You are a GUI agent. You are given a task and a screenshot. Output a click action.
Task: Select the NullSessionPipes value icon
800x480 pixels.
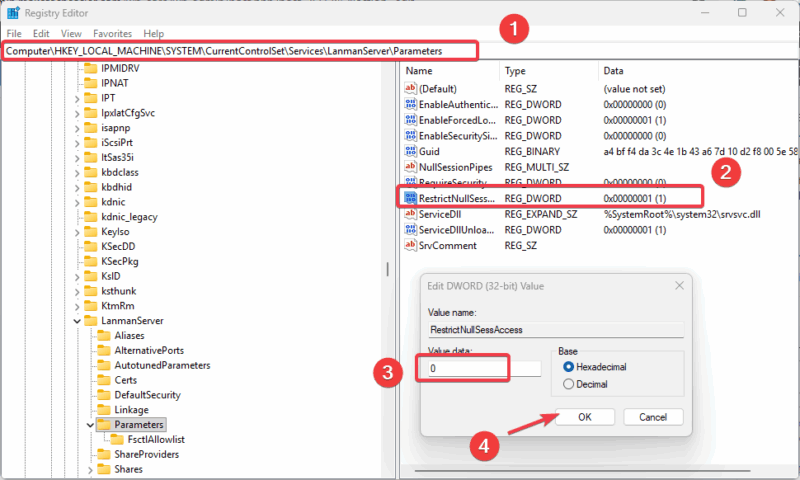(410, 166)
